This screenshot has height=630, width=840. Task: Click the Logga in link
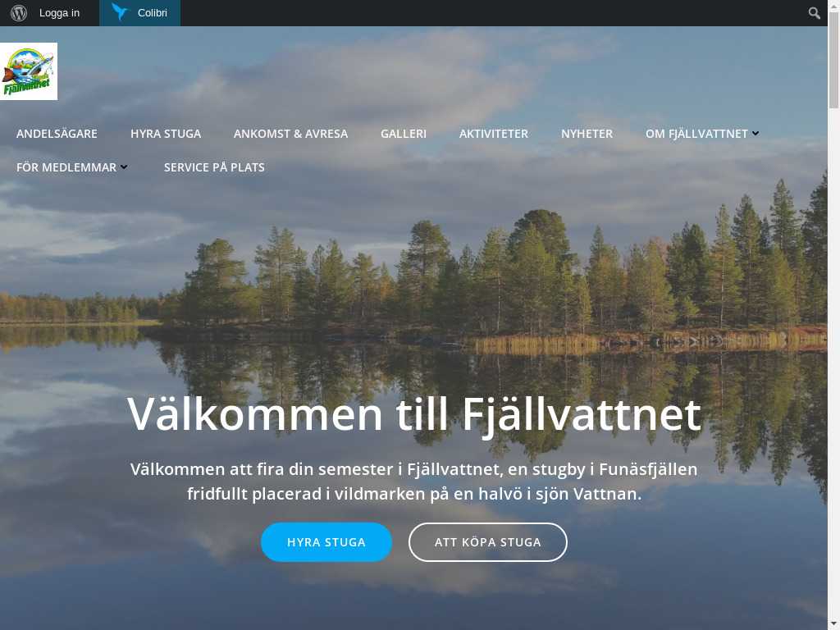(x=59, y=13)
